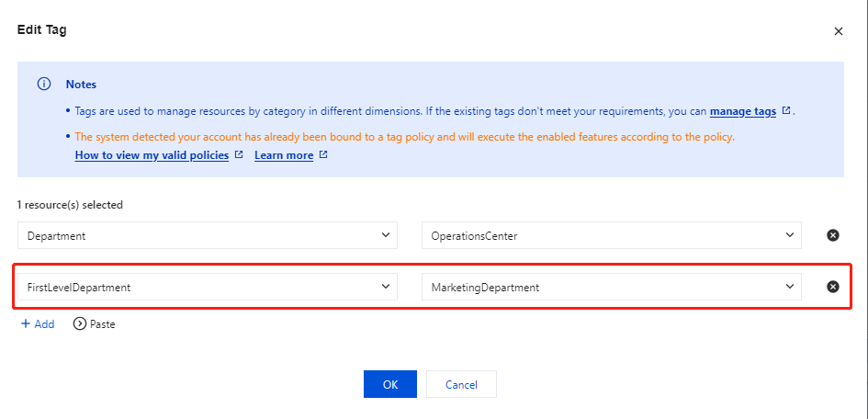This screenshot has width=868, height=419.
Task: Click the chevron arrow of MarketingDepartment field
Action: pos(790,287)
